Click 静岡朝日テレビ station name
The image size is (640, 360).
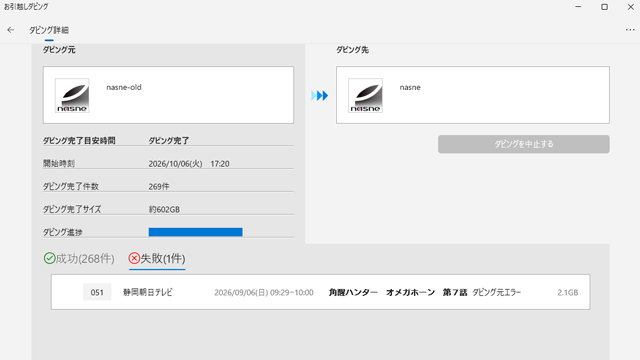148,292
